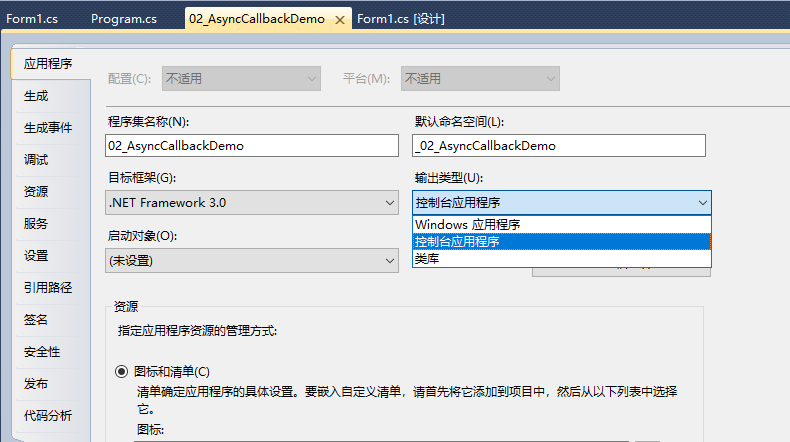Open the 调试 side tab
790x442 pixels.
click(36, 160)
